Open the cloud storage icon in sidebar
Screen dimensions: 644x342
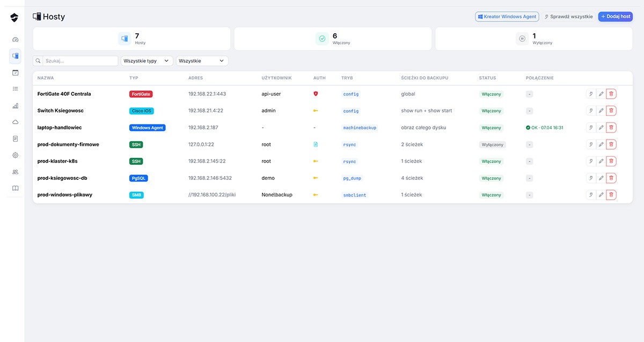coord(15,122)
